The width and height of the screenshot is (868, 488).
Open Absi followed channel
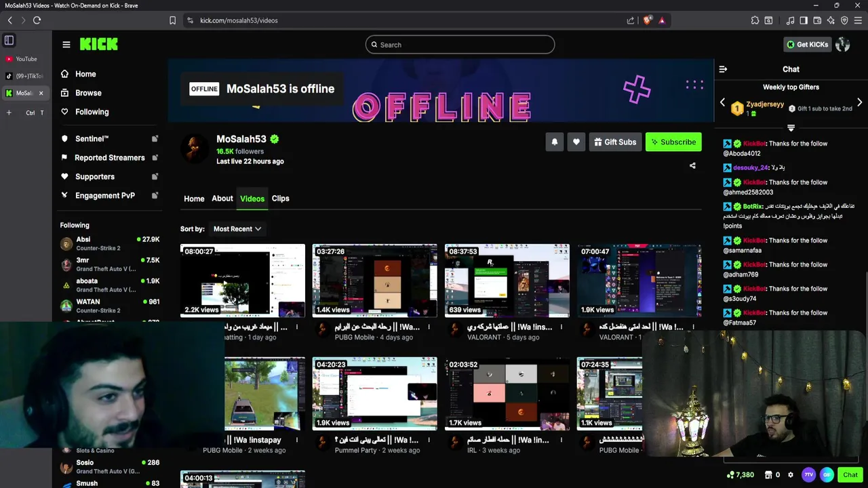coord(109,243)
